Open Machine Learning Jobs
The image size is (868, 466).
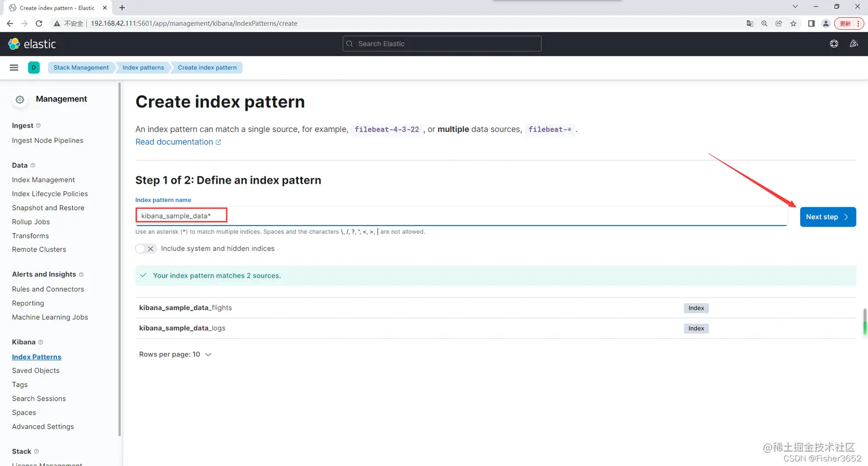tap(50, 317)
